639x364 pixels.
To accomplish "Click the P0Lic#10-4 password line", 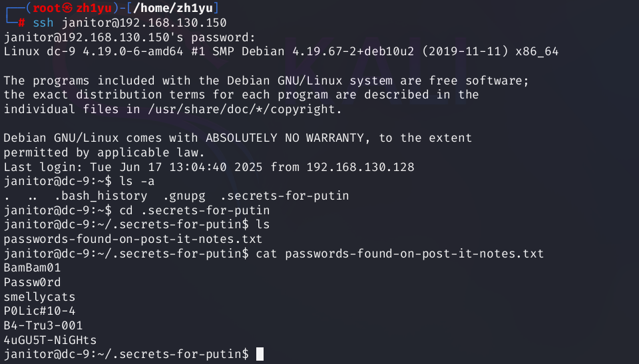I will (x=39, y=311).
